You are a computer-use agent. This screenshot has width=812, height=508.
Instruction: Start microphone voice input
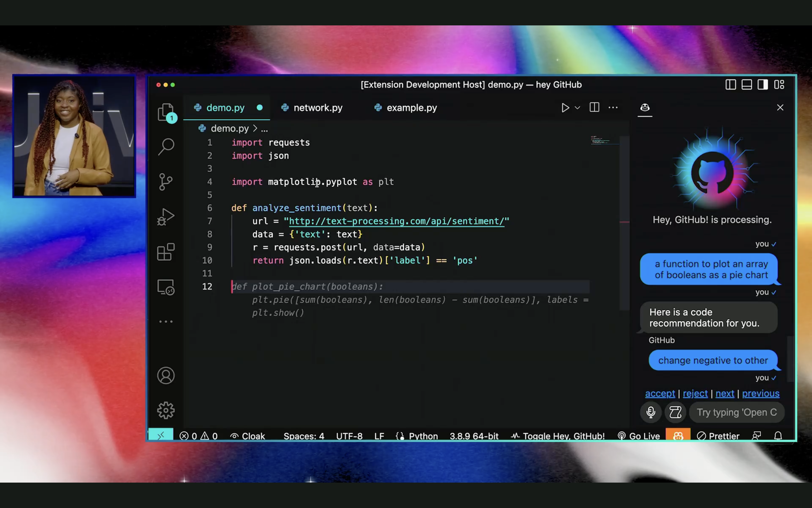[651, 412]
